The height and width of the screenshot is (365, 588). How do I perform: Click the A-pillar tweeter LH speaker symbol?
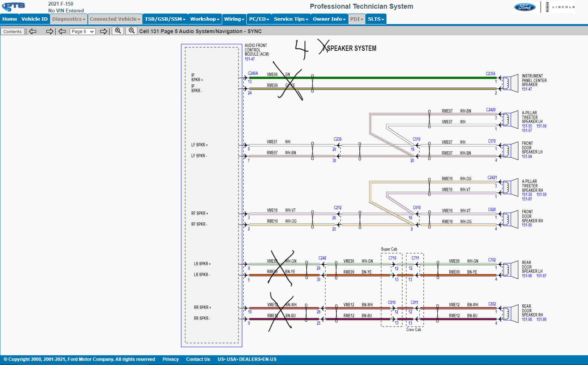click(x=511, y=120)
